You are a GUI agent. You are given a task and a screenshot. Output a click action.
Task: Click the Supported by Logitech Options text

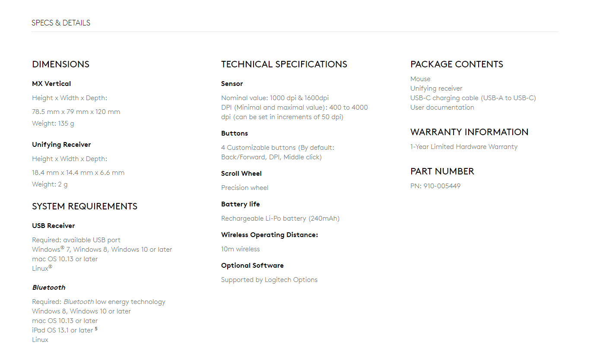[269, 280]
